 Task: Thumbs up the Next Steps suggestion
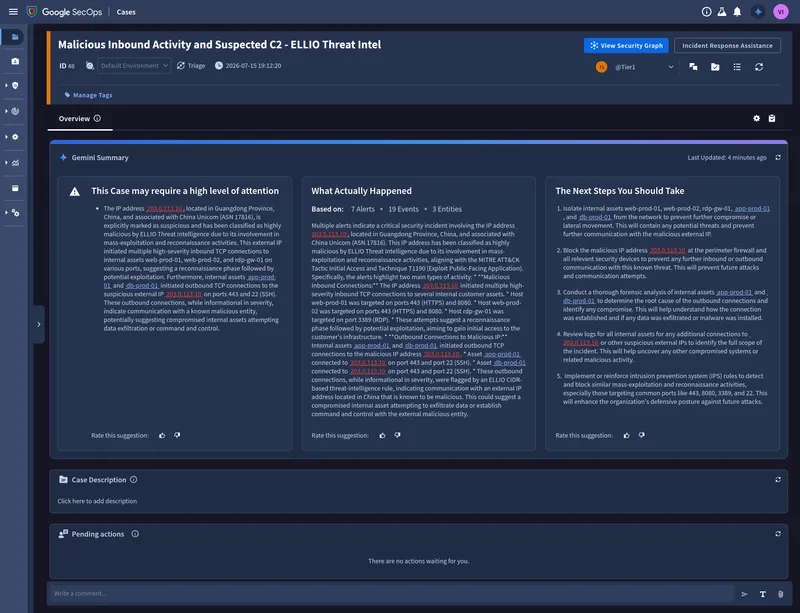(627, 435)
